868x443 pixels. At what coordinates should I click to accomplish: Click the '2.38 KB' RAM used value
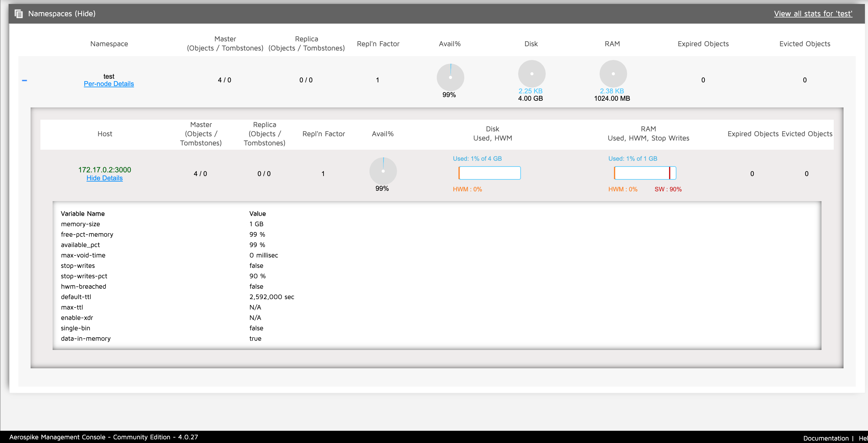pyautogui.click(x=612, y=91)
